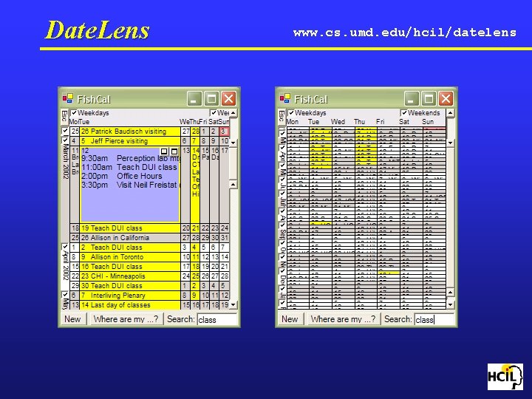The height and width of the screenshot is (399, 532).
Task: Toggle the Sep month checkbox in right window
Action: click(282, 225)
